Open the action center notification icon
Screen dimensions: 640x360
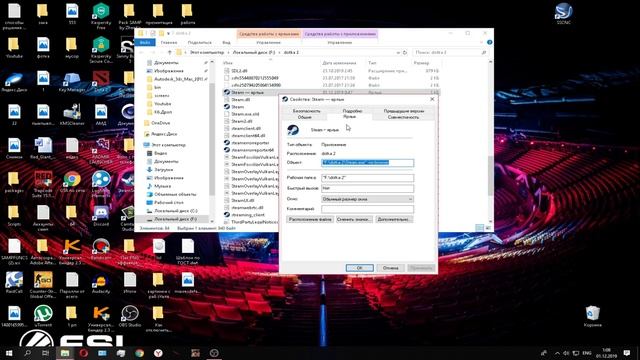click(627, 353)
